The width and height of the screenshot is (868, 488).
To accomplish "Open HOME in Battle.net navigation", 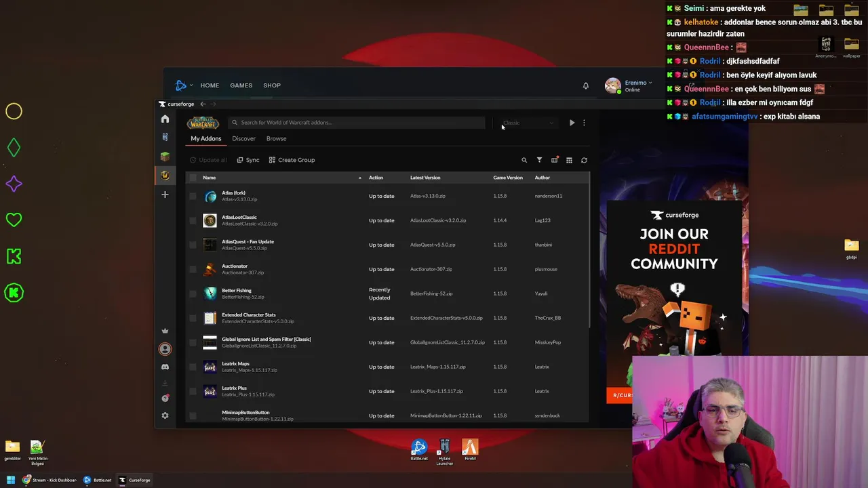I will tap(210, 85).
